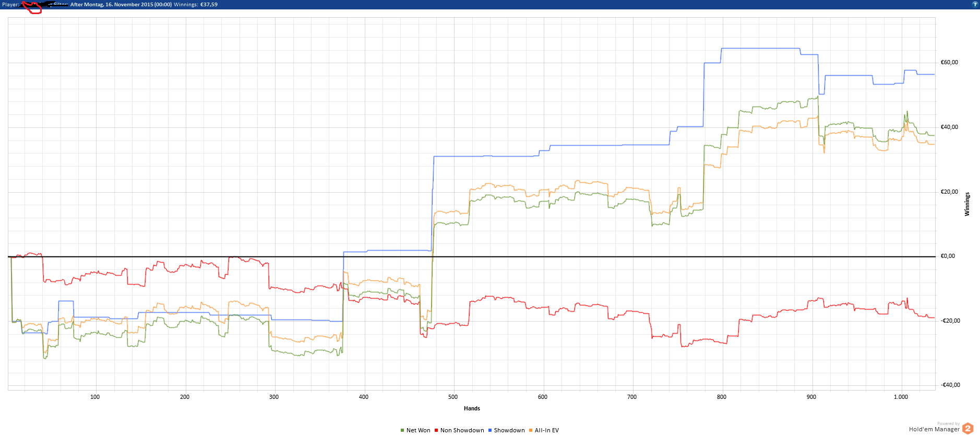This screenshot has width=980, height=437.
Task: Click the 'Hold'em Manager' branding text
Action: click(x=934, y=429)
